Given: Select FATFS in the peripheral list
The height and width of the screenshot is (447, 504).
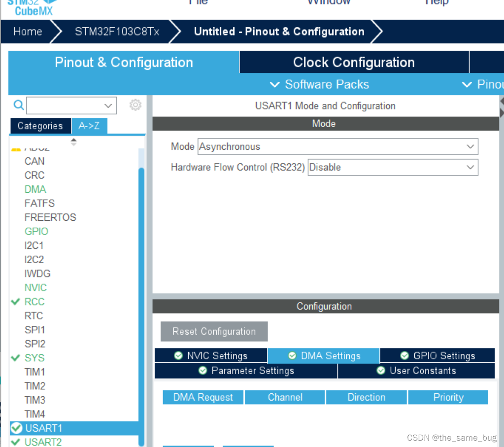Looking at the screenshot, I should pyautogui.click(x=39, y=203).
